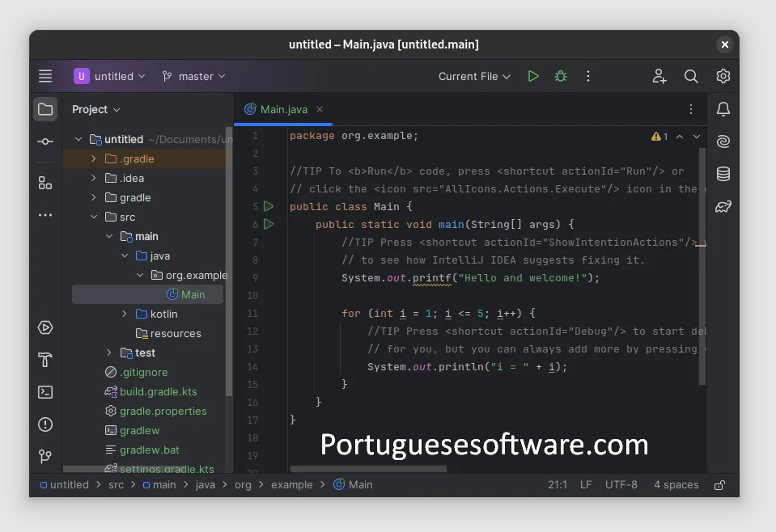Run the project with the green Run button
776x532 pixels.
(533, 76)
